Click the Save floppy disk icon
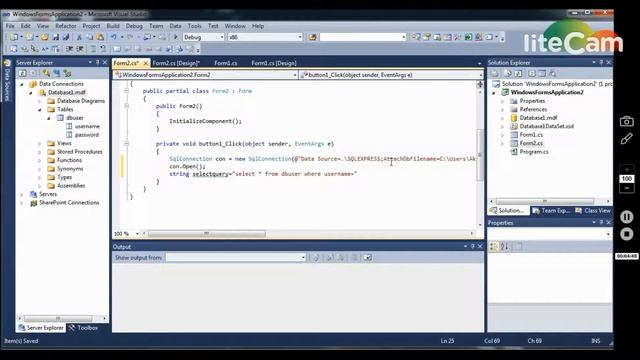Screen dimensions: 640x360 (x=56, y=37)
